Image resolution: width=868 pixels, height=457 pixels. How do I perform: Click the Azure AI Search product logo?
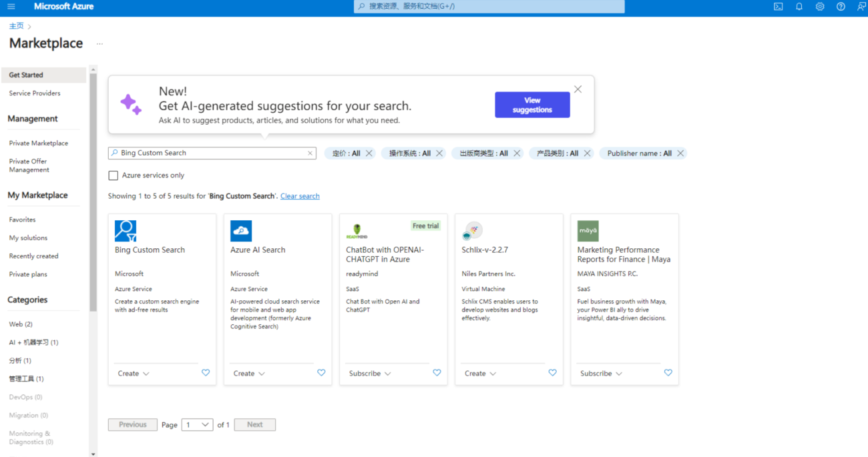click(x=241, y=231)
